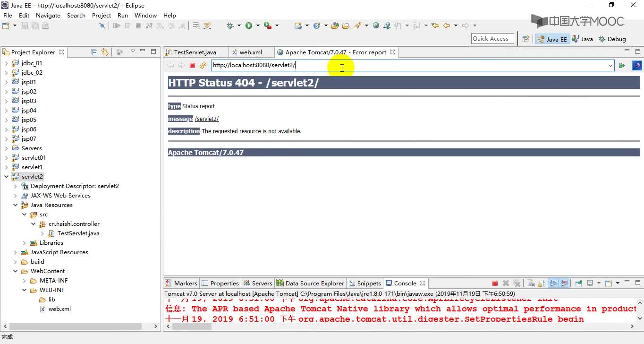Screen dimensions: 644x344
Task: Open the Navigate menu
Action: pos(48,15)
